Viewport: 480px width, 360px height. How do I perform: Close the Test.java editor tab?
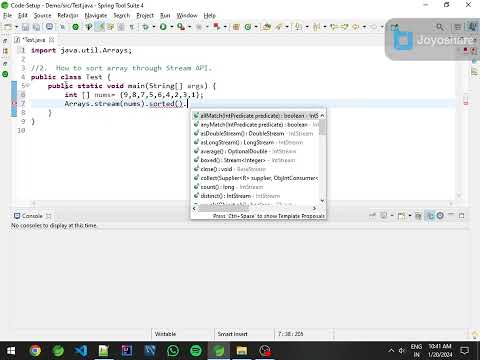tap(52, 40)
